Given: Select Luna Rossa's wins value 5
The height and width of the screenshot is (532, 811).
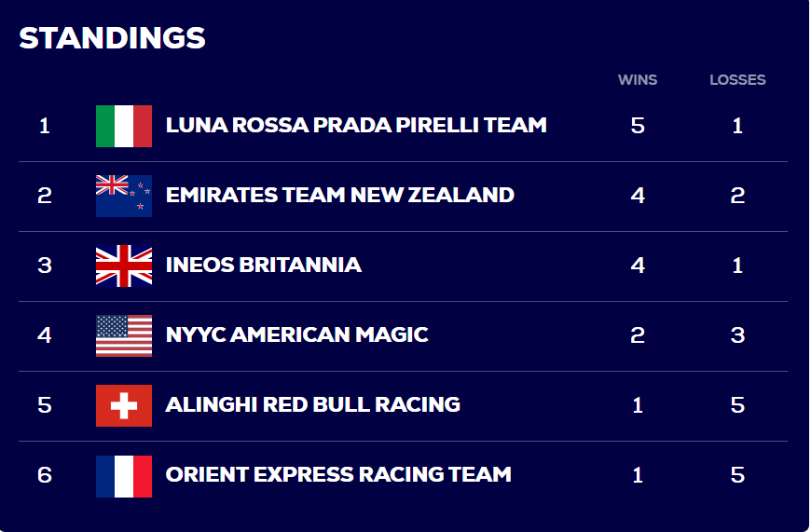Looking at the screenshot, I should (638, 126).
